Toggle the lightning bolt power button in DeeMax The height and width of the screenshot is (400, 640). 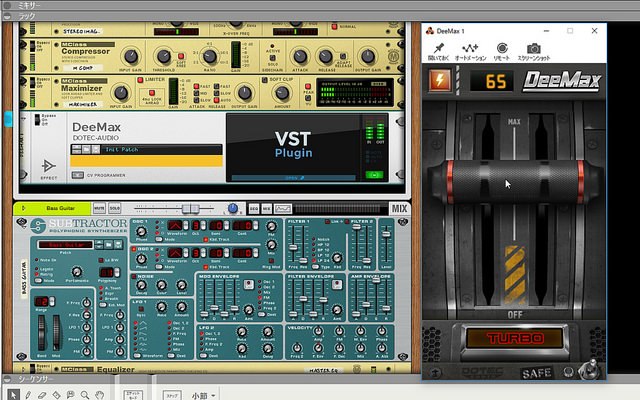[439, 80]
